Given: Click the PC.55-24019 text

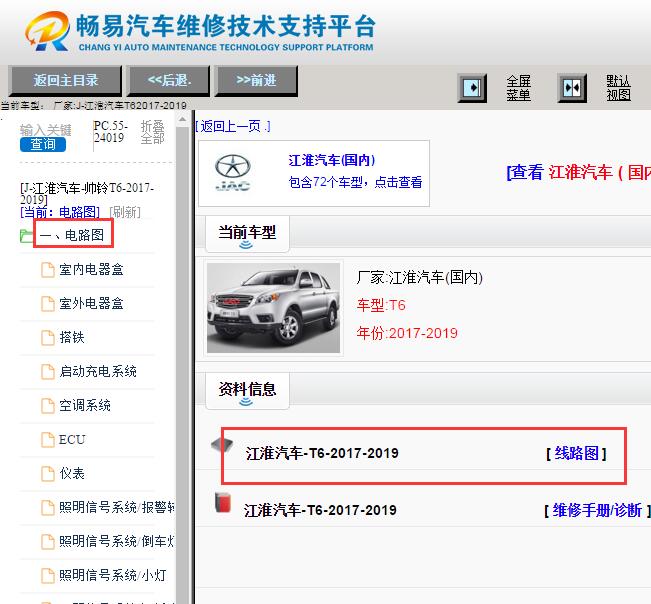Looking at the screenshot, I should [110, 132].
